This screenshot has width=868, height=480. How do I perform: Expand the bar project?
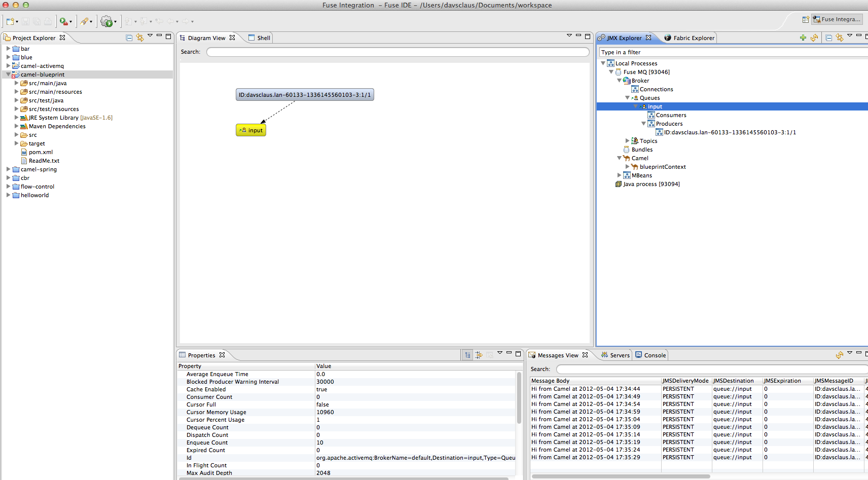tap(8, 49)
